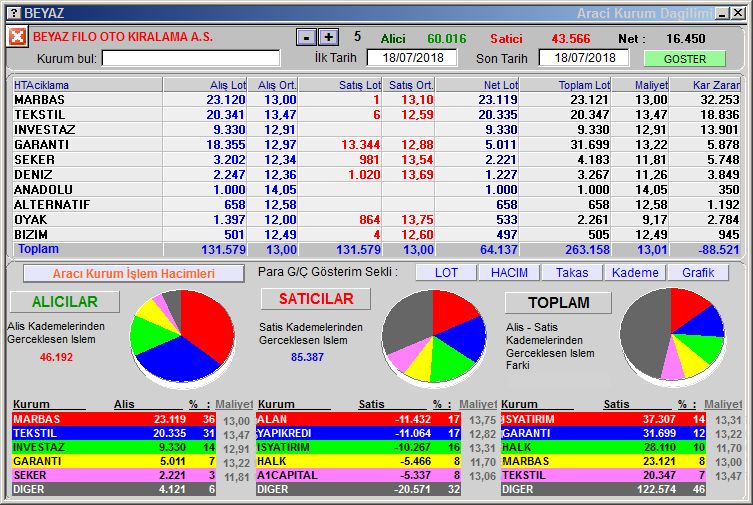
Task: Click the red X icon beside company name
Action: [17, 36]
